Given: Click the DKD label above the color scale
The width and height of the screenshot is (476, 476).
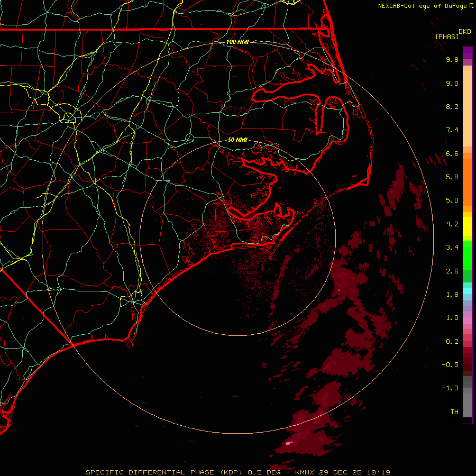Looking at the screenshot, I should pyautogui.click(x=465, y=32).
